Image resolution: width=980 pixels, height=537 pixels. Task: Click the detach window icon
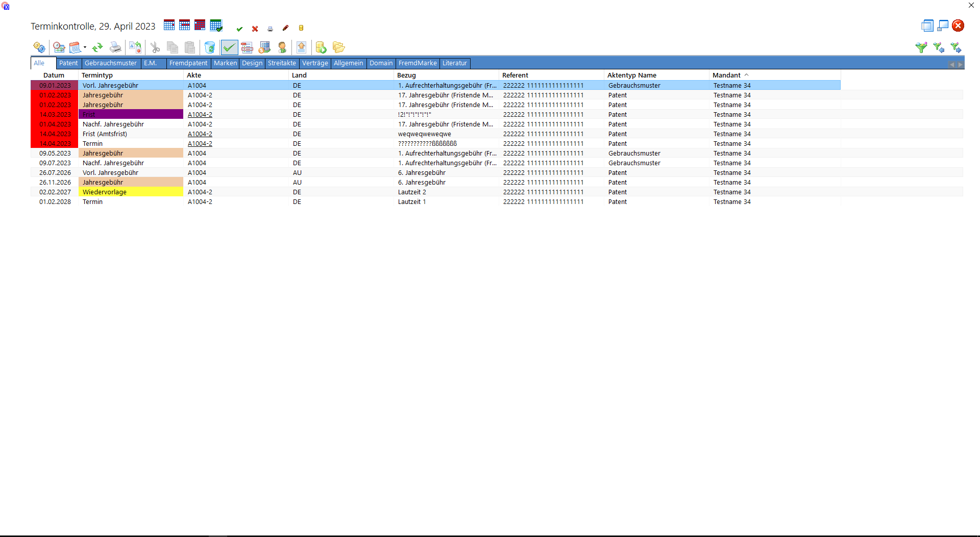(943, 25)
